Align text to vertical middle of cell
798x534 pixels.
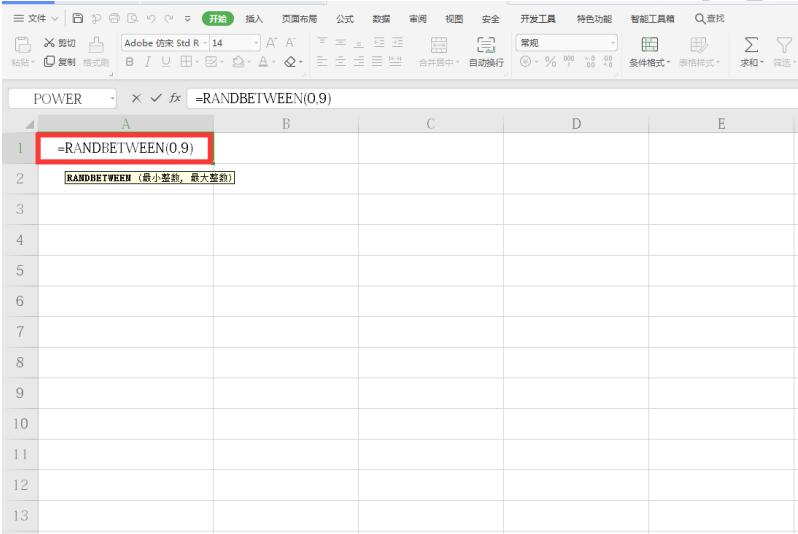tap(340, 42)
